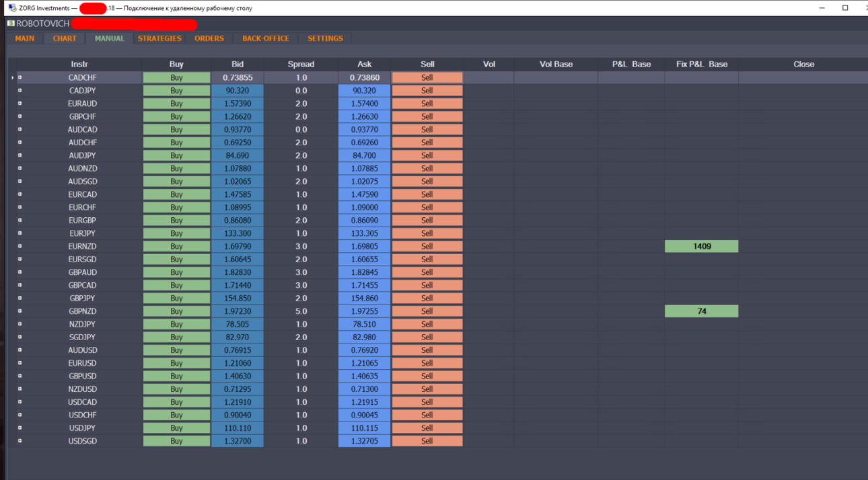Click the GBPJPY ask 154.860
Image resolution: width=868 pixels, height=480 pixels.
pos(364,298)
